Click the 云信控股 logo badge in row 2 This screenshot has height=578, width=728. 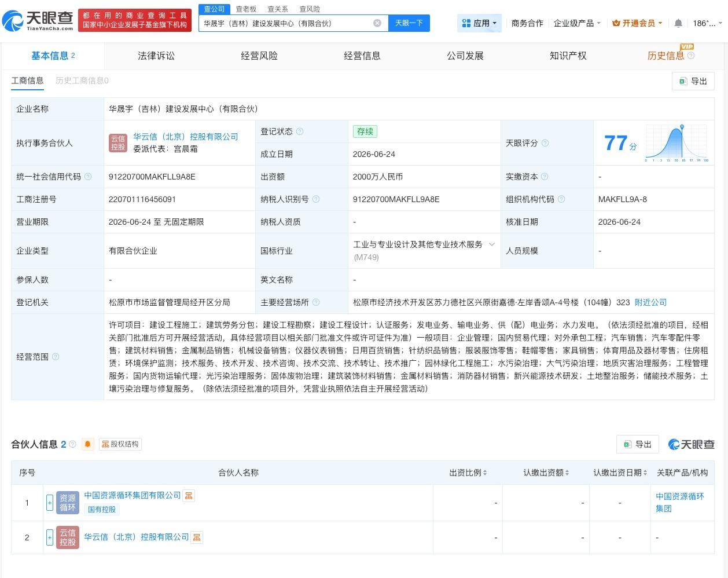(68, 537)
